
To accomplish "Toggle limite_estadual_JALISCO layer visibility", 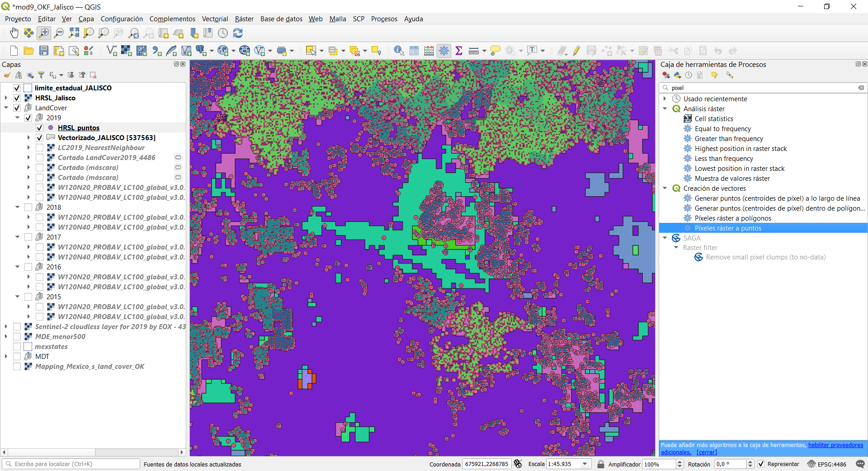I will pyautogui.click(x=17, y=88).
